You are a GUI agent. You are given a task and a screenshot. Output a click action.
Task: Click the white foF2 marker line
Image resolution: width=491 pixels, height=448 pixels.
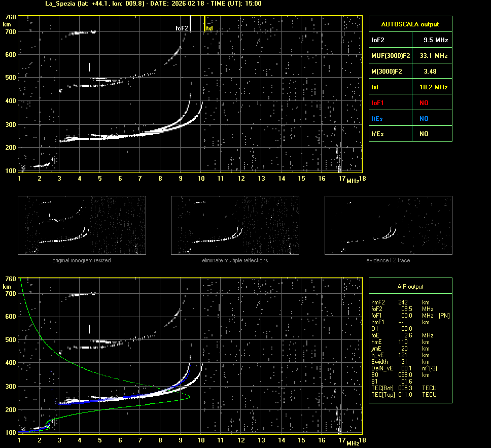[x=190, y=23]
